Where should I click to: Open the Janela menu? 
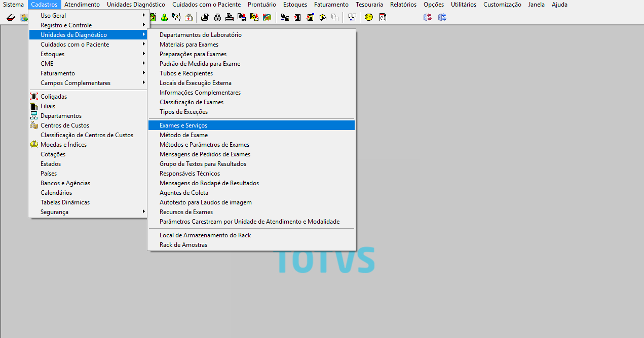pyautogui.click(x=537, y=5)
